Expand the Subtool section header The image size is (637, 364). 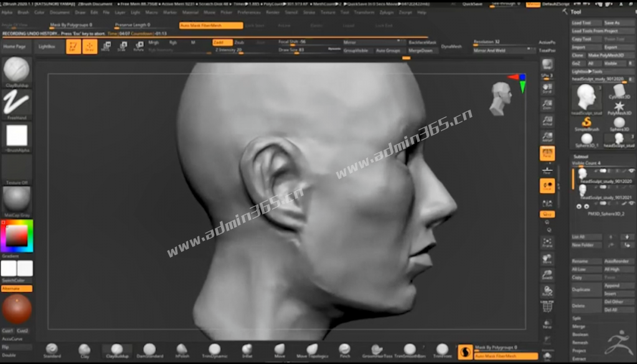point(581,157)
